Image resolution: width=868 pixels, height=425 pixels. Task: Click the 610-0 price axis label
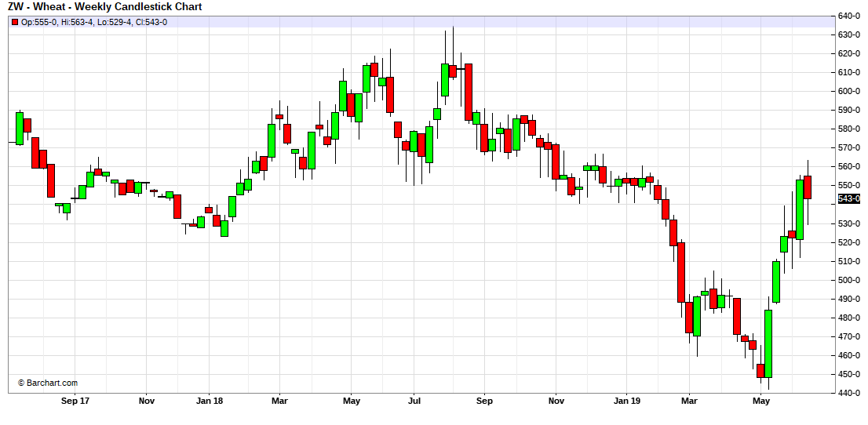[x=849, y=72]
